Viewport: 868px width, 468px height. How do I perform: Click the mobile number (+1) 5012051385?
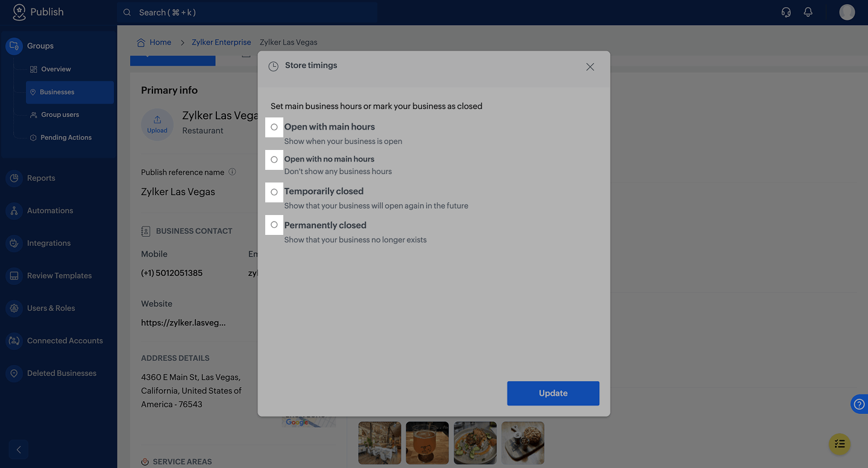(x=172, y=273)
